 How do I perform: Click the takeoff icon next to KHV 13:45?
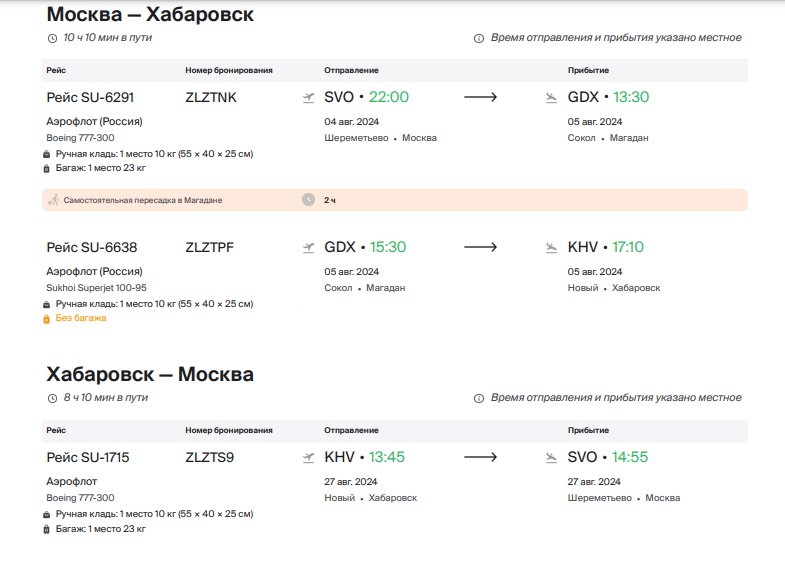click(x=308, y=458)
